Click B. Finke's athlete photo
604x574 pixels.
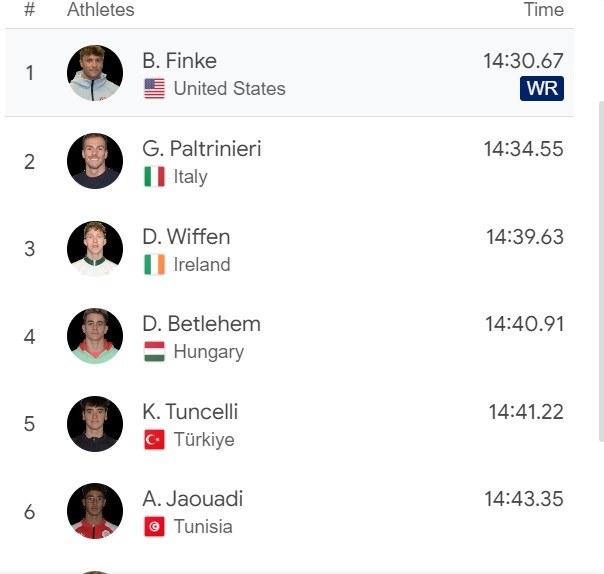tap(95, 73)
